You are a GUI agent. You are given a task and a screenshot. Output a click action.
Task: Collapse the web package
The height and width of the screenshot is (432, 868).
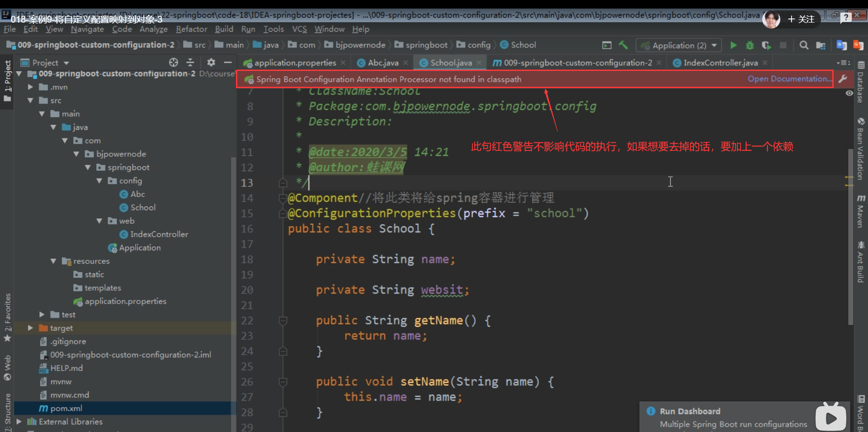tap(99, 221)
